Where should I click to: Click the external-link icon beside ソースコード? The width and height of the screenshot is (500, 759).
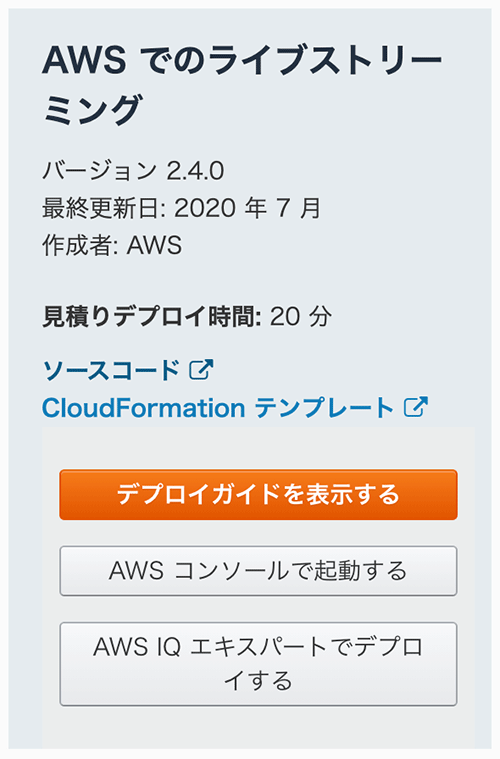201,370
